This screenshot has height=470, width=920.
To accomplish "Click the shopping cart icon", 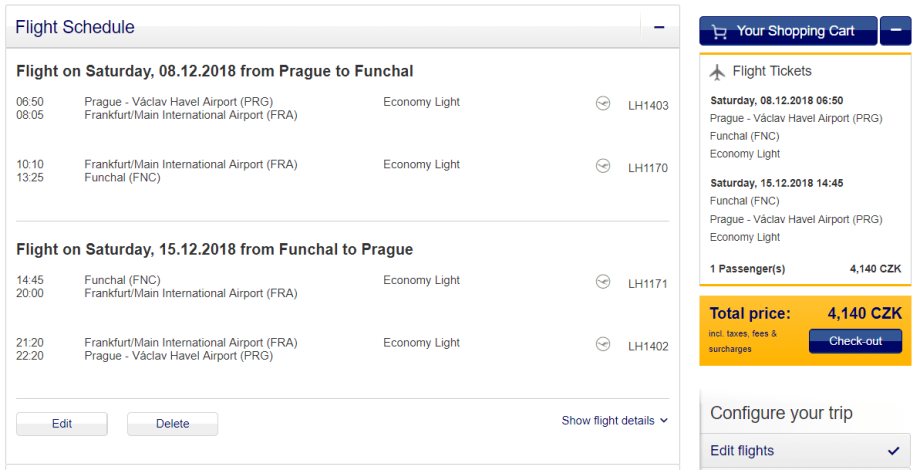I will [x=719, y=32].
